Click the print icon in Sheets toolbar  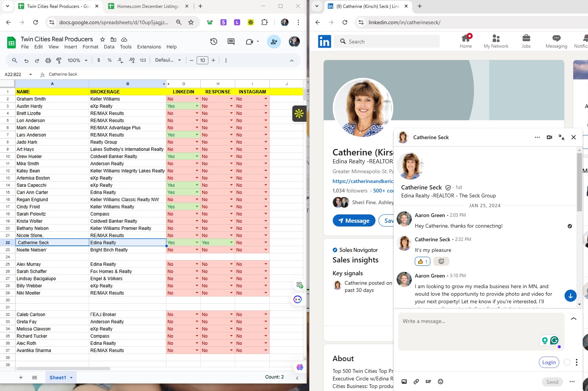tap(48, 61)
